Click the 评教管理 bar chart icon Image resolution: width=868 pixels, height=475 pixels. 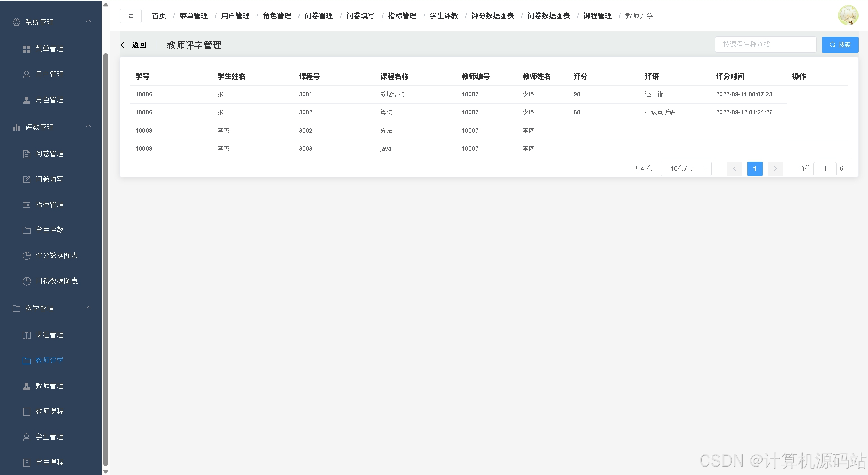(16, 127)
